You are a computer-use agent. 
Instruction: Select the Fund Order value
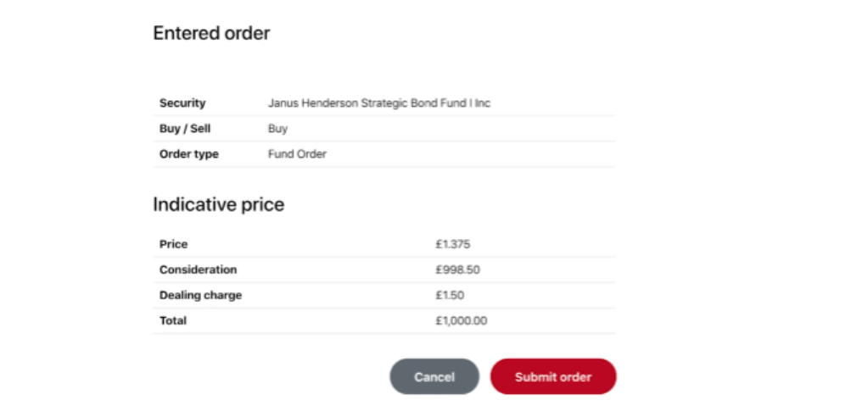tap(297, 154)
